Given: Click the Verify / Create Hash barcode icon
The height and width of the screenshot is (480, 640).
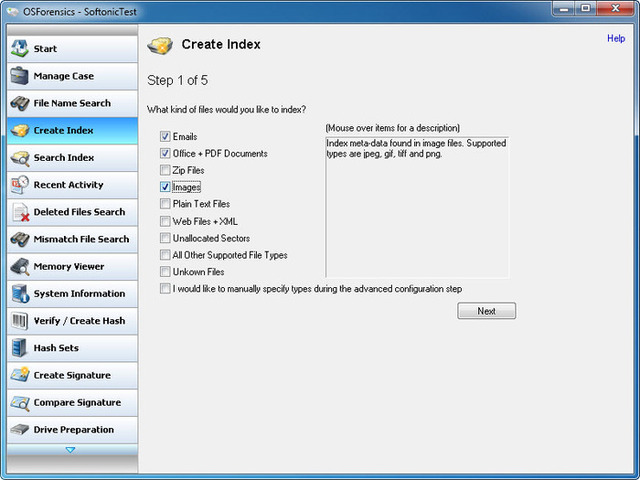Looking at the screenshot, I should point(19,321).
